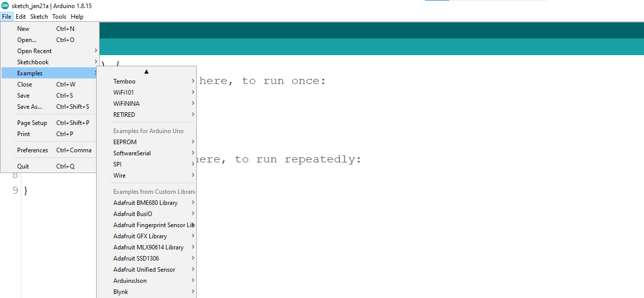Expand the Sketchbook submenu
The image size is (644, 298).
(50, 62)
